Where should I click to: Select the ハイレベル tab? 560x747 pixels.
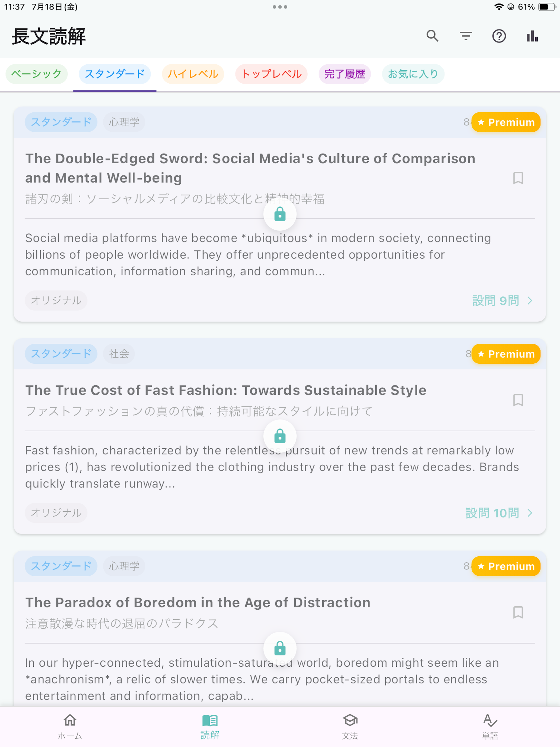(193, 74)
